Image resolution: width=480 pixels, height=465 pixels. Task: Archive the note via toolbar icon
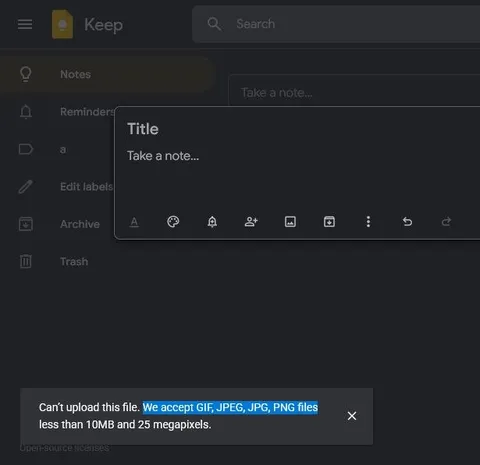[329, 222]
